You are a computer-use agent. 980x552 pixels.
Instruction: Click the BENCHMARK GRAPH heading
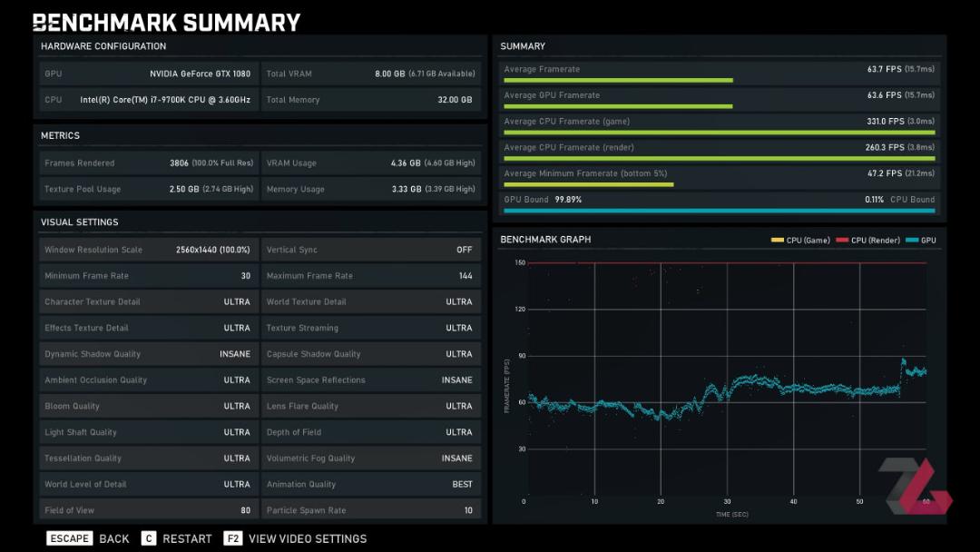(545, 240)
